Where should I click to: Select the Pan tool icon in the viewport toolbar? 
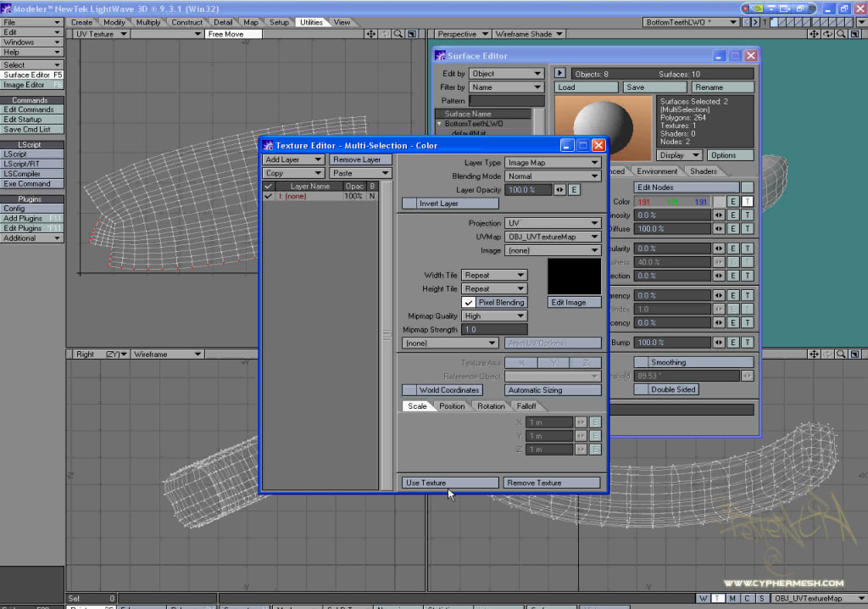tap(814, 34)
